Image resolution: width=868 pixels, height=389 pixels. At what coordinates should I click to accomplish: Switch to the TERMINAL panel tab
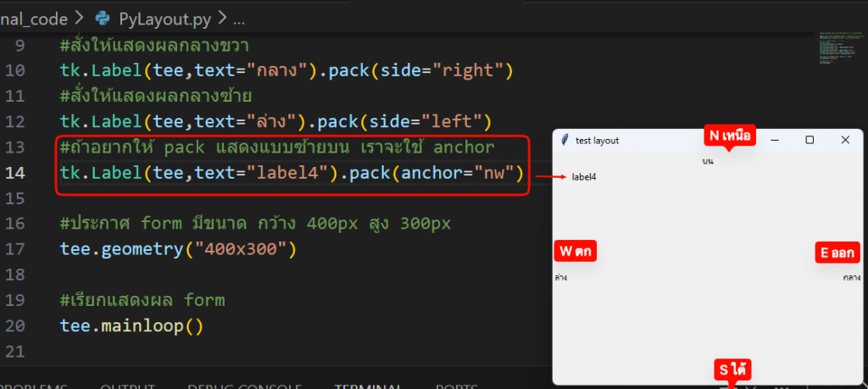(x=367, y=386)
